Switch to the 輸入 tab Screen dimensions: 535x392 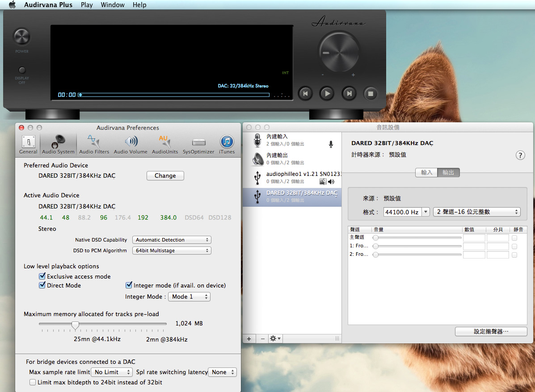click(x=426, y=172)
